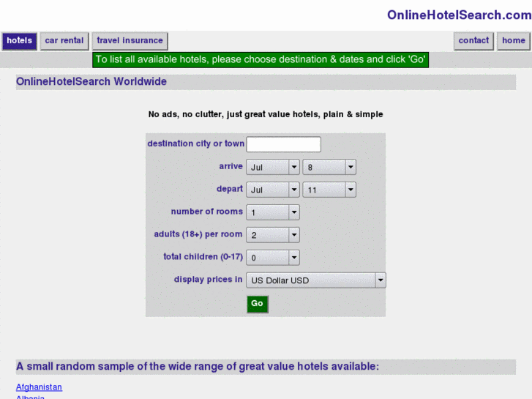Open the depart month dropdown
The height and width of the screenshot is (399, 532).
tap(273, 190)
